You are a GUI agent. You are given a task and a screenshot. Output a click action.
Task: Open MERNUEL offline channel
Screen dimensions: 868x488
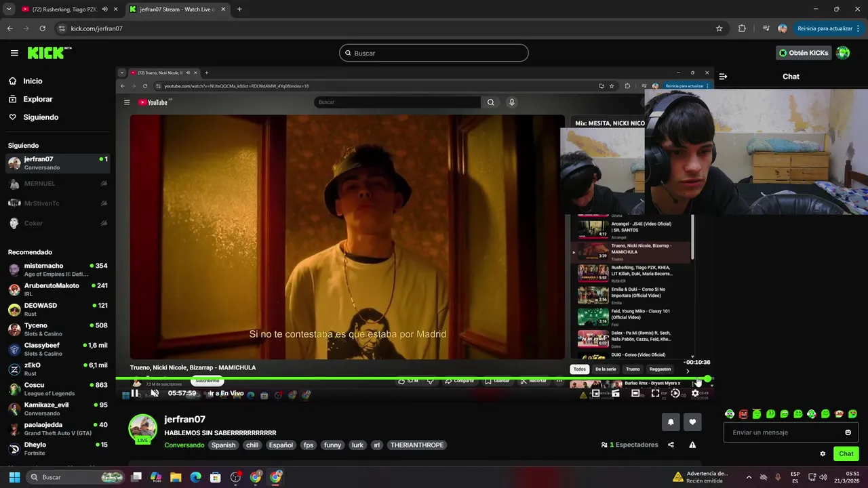58,184
